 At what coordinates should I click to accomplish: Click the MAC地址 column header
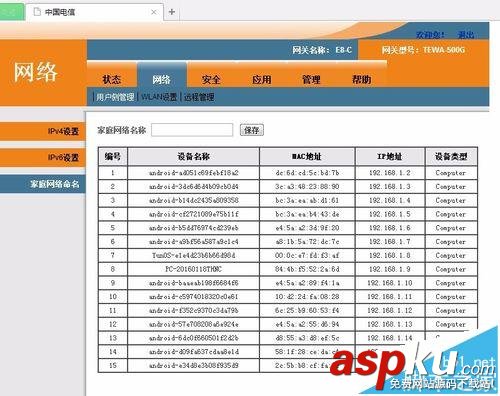pos(307,156)
